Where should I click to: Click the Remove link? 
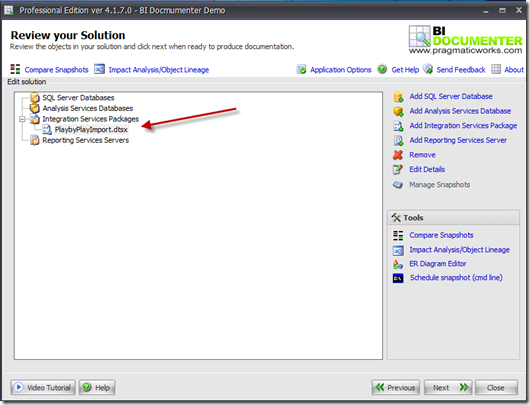point(422,155)
